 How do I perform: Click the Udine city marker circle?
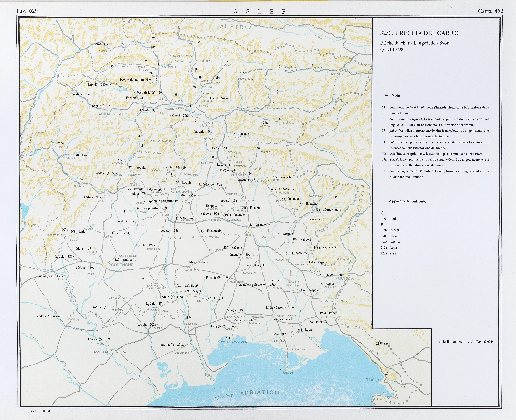[x=250, y=230]
